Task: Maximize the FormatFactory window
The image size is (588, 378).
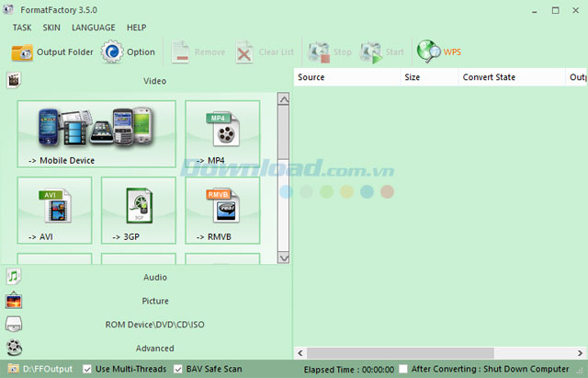Action: [555, 10]
